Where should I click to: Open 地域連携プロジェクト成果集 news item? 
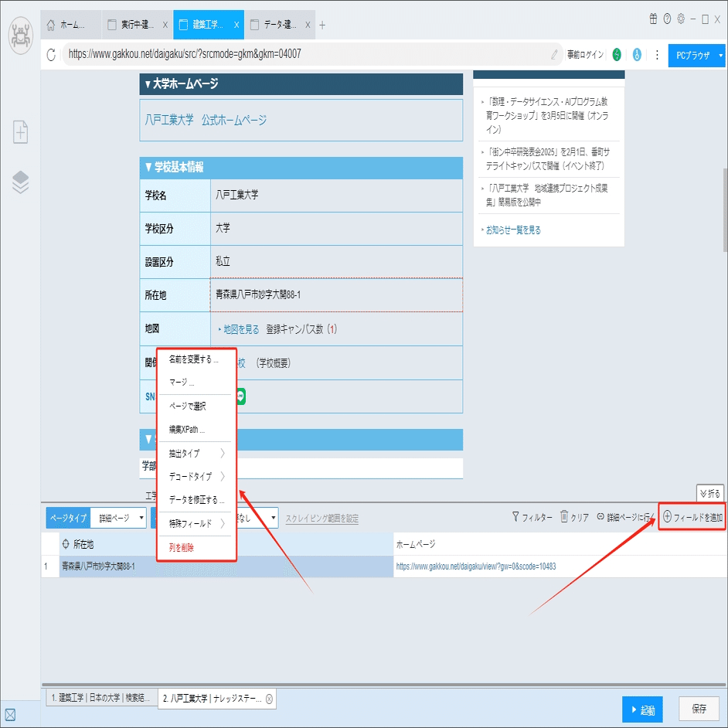click(x=546, y=195)
